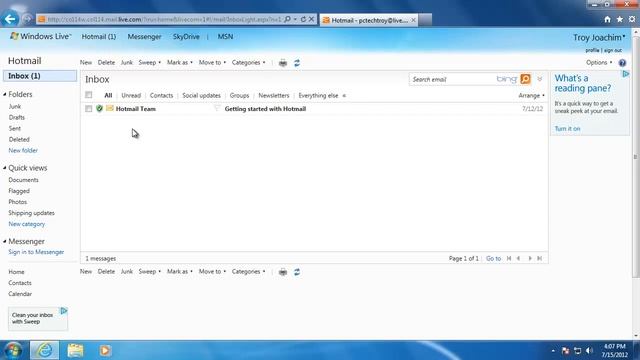Open browser tools gear icon
Viewport: 640px width, 360px height.
point(632,19)
